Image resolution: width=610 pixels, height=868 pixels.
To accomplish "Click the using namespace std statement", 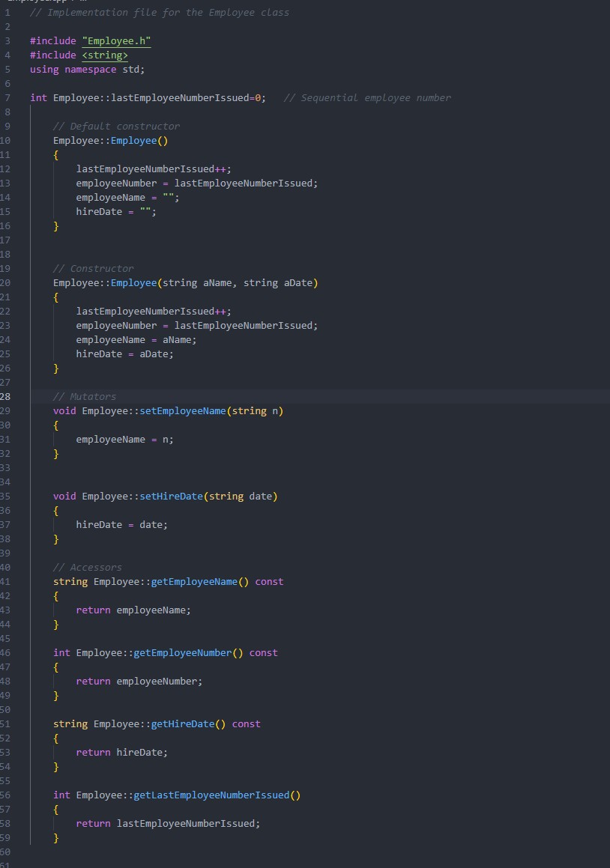I will [86, 69].
